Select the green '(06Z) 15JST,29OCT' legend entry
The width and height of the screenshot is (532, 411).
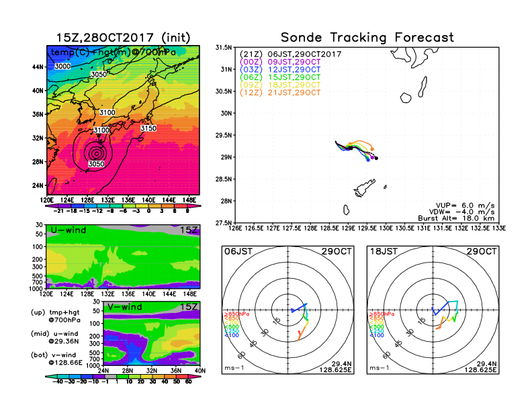(x=280, y=77)
